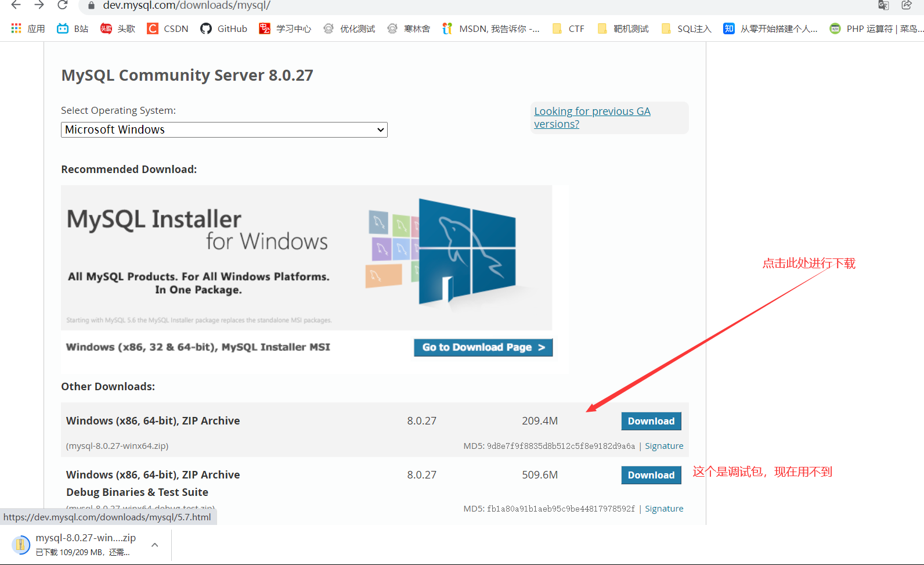
Task: Open the 应用 apps grid bookmark
Action: tap(28, 28)
